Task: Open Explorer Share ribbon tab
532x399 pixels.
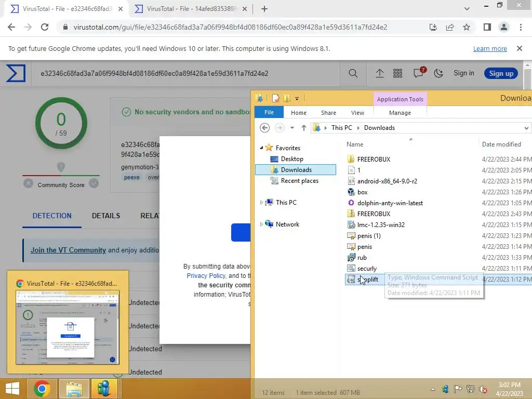Action: tap(328, 113)
